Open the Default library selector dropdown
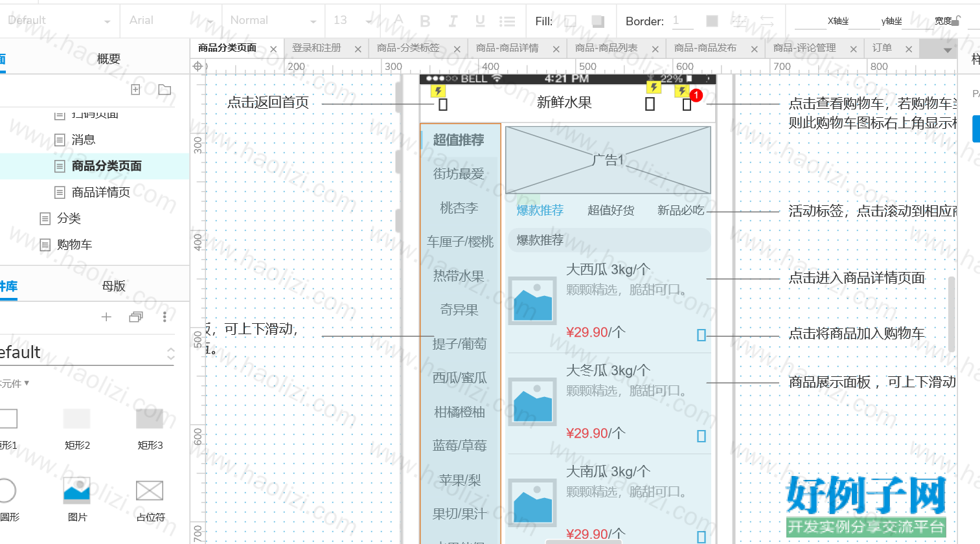 pyautogui.click(x=87, y=353)
